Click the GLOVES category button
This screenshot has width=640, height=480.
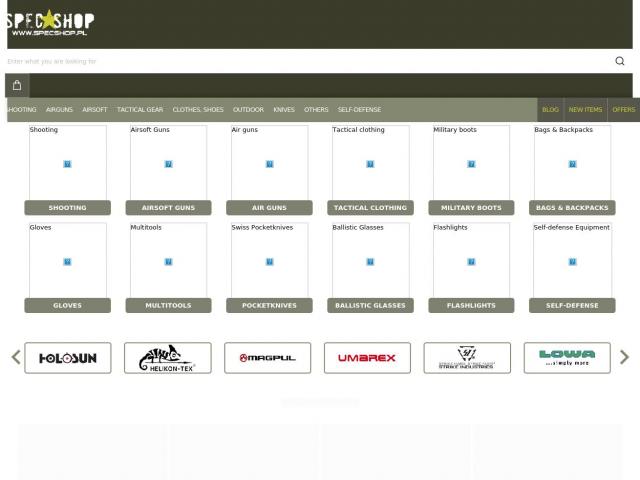(x=67, y=305)
